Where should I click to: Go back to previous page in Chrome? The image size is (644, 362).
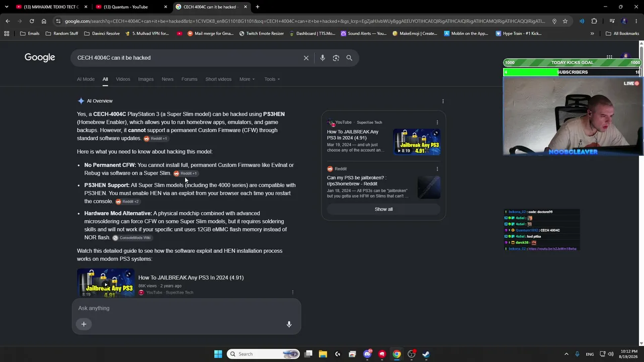pos(8,21)
